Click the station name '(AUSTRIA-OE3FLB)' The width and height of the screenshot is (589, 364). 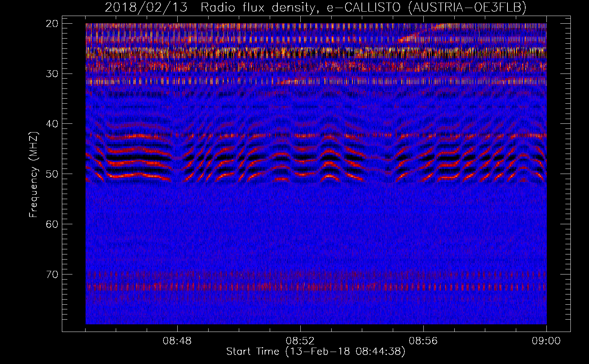coord(467,8)
